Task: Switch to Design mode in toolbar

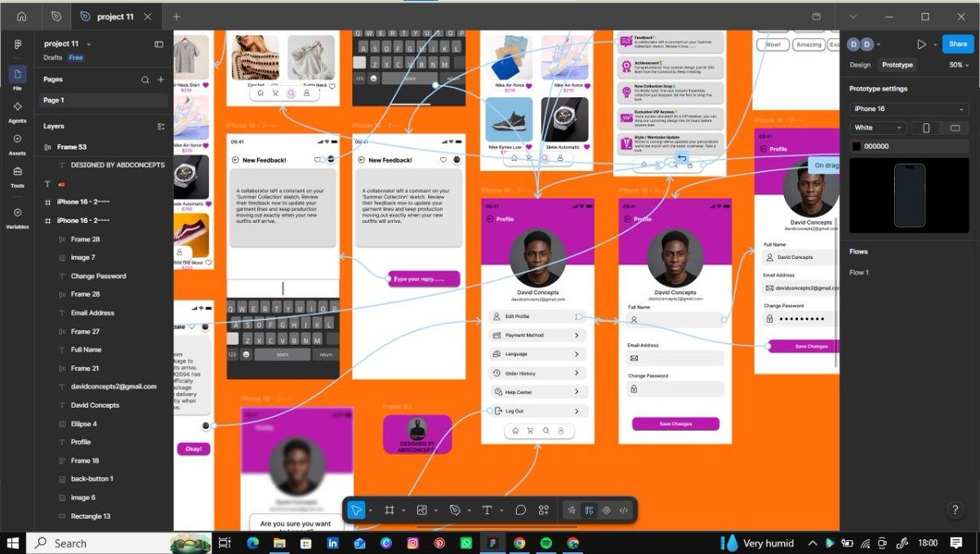Action: (589, 510)
